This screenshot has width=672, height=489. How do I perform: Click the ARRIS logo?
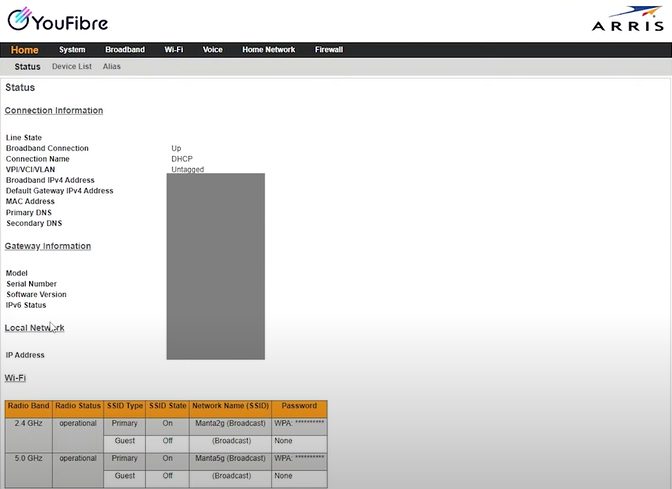627,22
